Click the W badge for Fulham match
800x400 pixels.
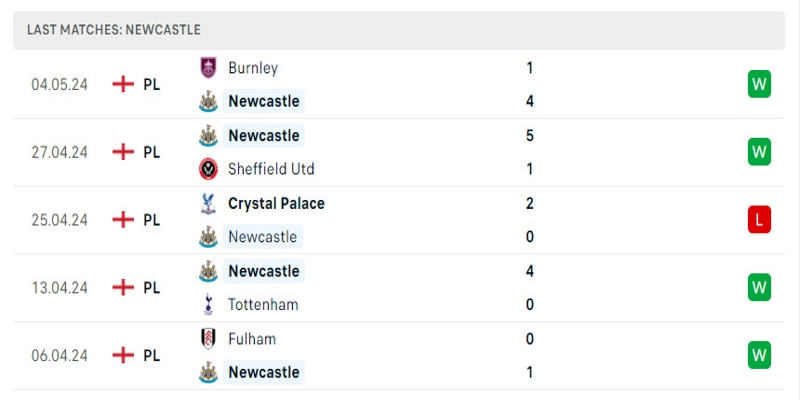(x=759, y=355)
